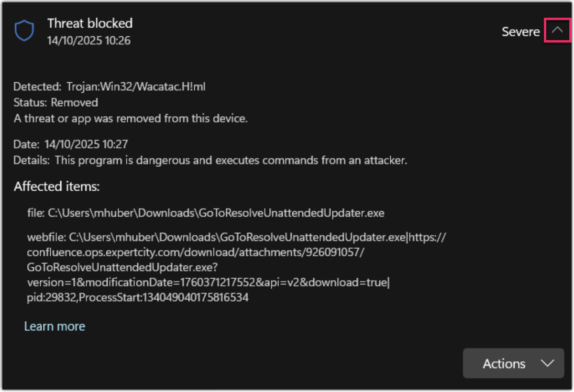Click the version=1&modificationDate query string line
This screenshot has width=574, height=392.
pos(209,283)
